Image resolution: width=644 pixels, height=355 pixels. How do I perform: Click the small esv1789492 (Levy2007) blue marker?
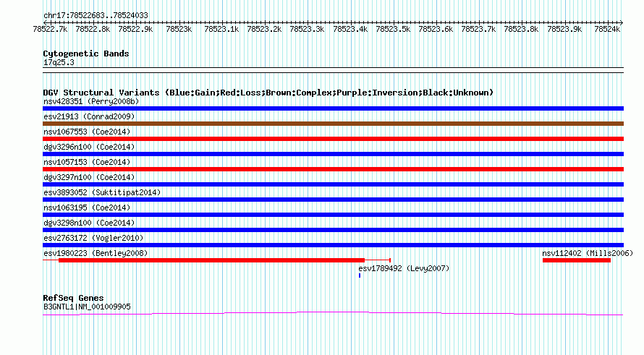(x=360, y=275)
